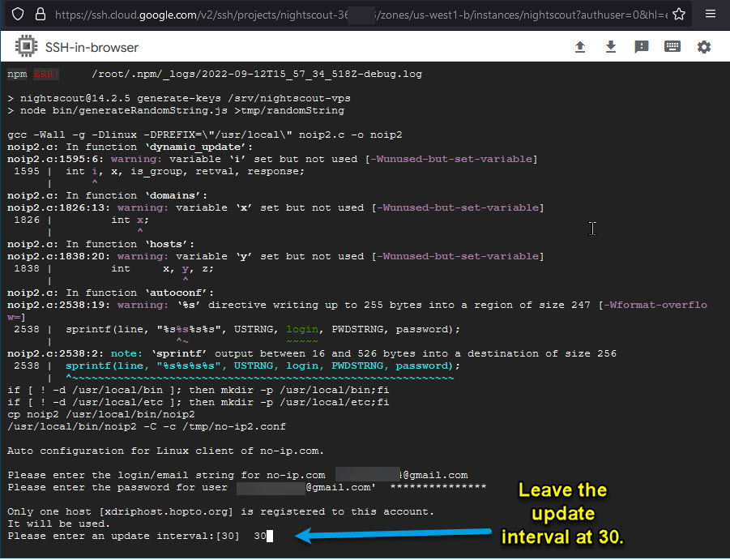Click the 'Leave the update interval at 30' note

tap(562, 514)
